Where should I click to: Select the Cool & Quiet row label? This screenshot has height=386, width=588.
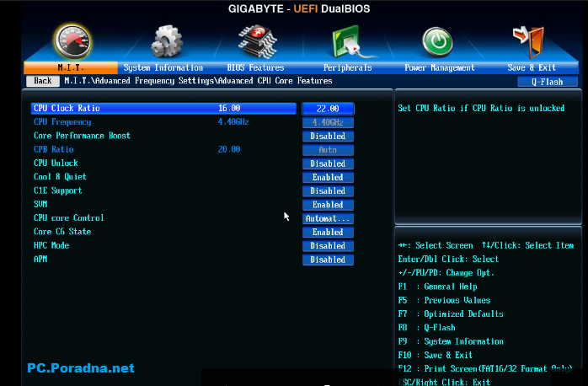coord(60,177)
